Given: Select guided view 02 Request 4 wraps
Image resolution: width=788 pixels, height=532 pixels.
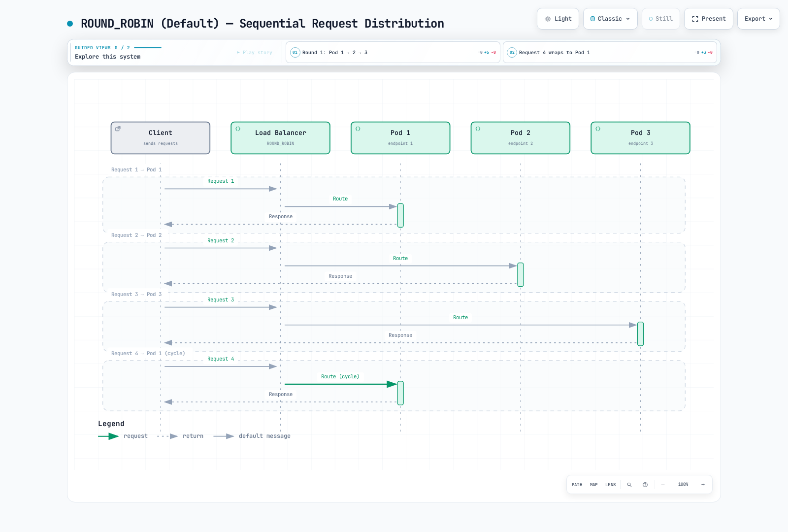Looking at the screenshot, I should tap(610, 52).
